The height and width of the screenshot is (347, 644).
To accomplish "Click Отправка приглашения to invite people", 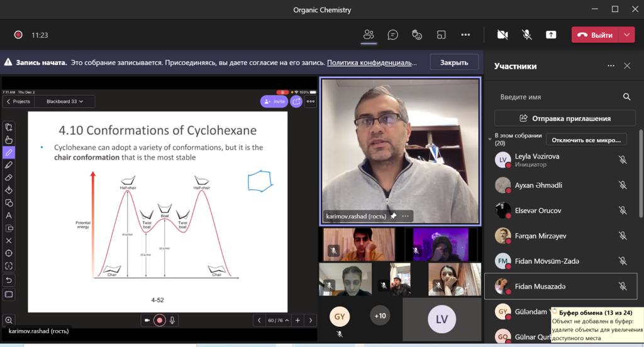I will (x=565, y=118).
